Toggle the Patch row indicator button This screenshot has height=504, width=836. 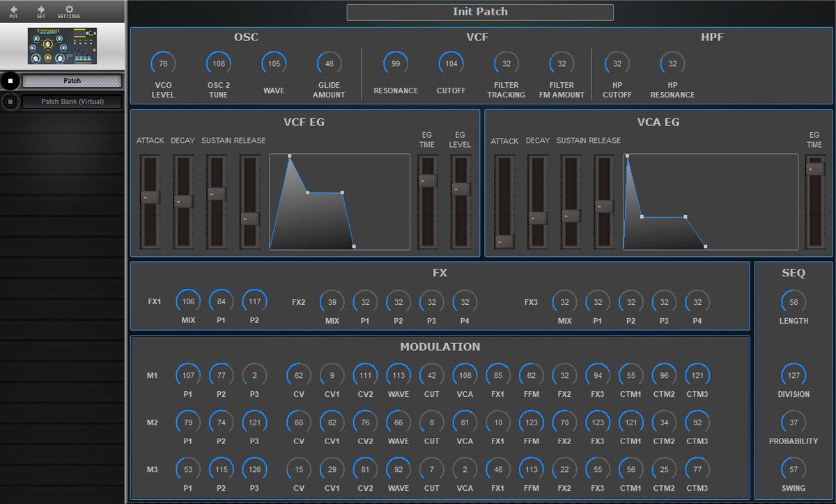[10, 81]
